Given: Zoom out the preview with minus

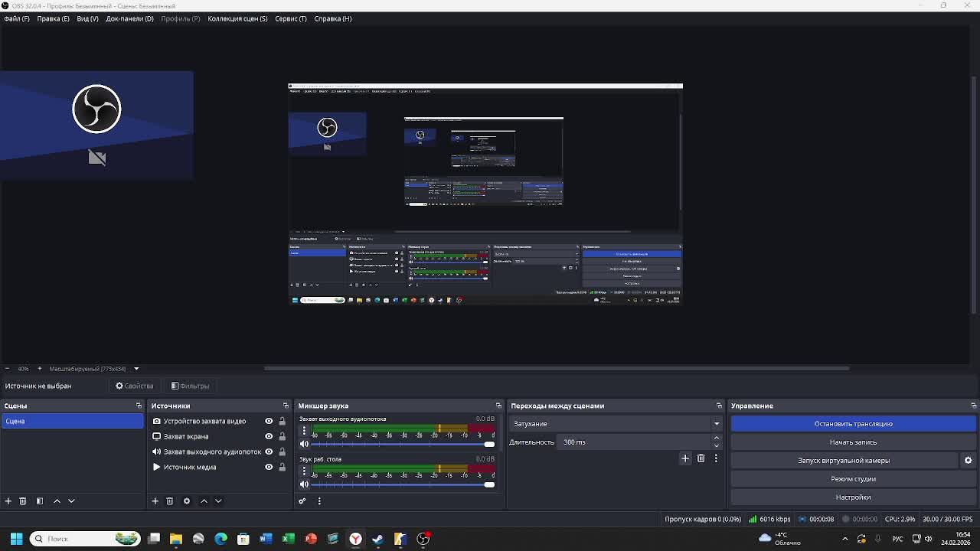Looking at the screenshot, I should [x=7, y=369].
